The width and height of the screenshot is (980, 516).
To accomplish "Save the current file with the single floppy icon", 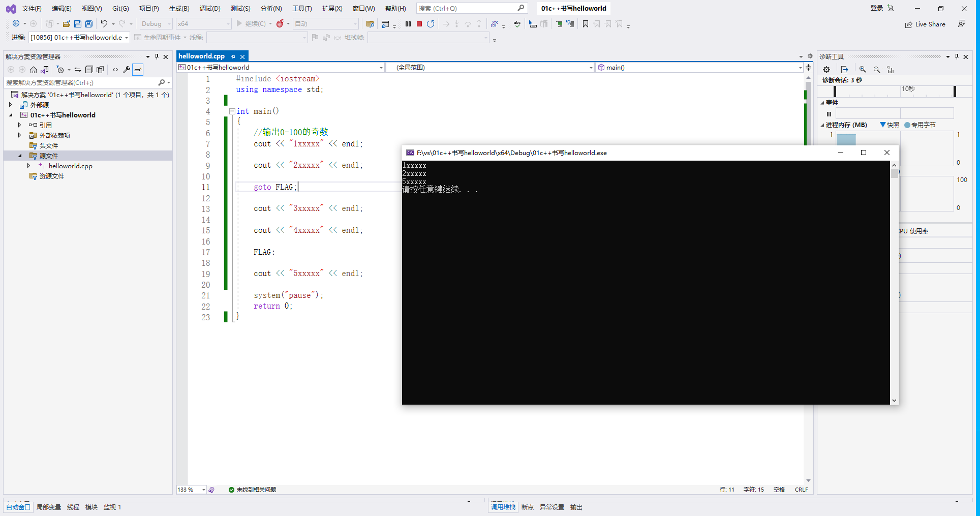I will pyautogui.click(x=78, y=24).
